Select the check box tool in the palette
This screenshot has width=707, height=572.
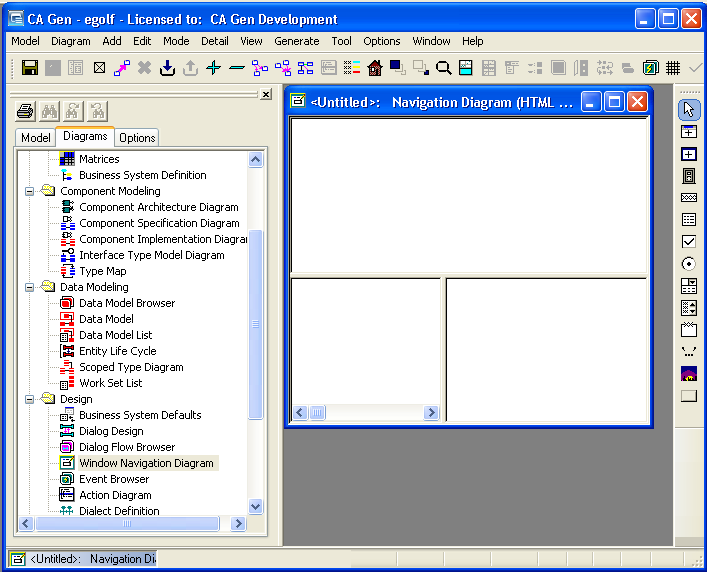point(688,241)
